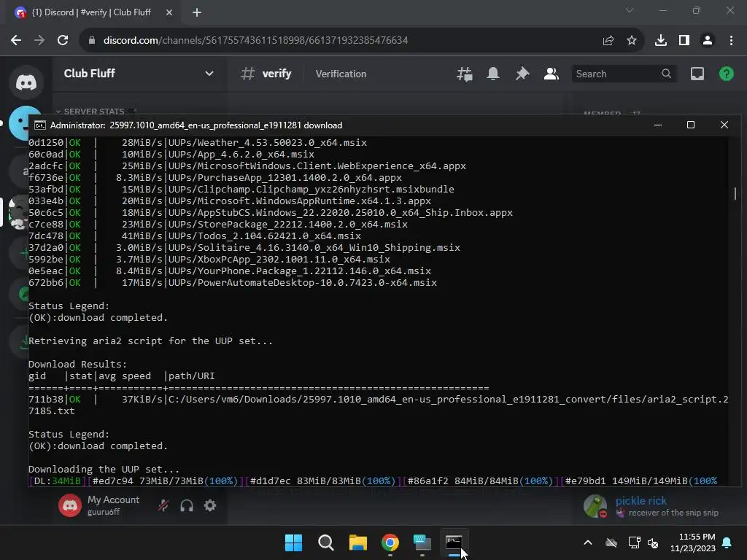Screen dimensions: 747x560
Task: Go forward using browser forward arrow
Action: [x=39, y=41]
